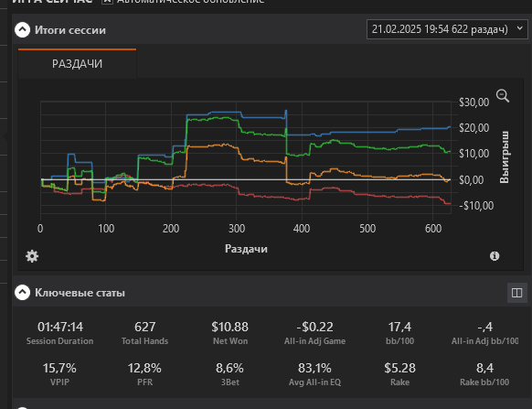Select the Rake bb/100 value 8,4

[x=484, y=368]
